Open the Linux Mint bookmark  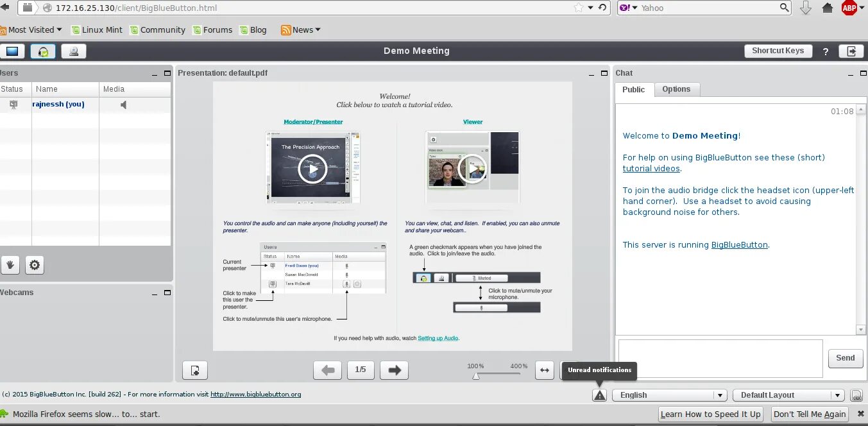pyautogui.click(x=96, y=30)
